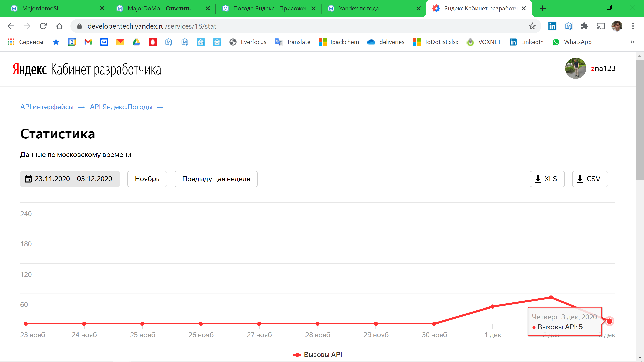
Task: Select the Предыдущая неделя button
Action: tap(216, 179)
